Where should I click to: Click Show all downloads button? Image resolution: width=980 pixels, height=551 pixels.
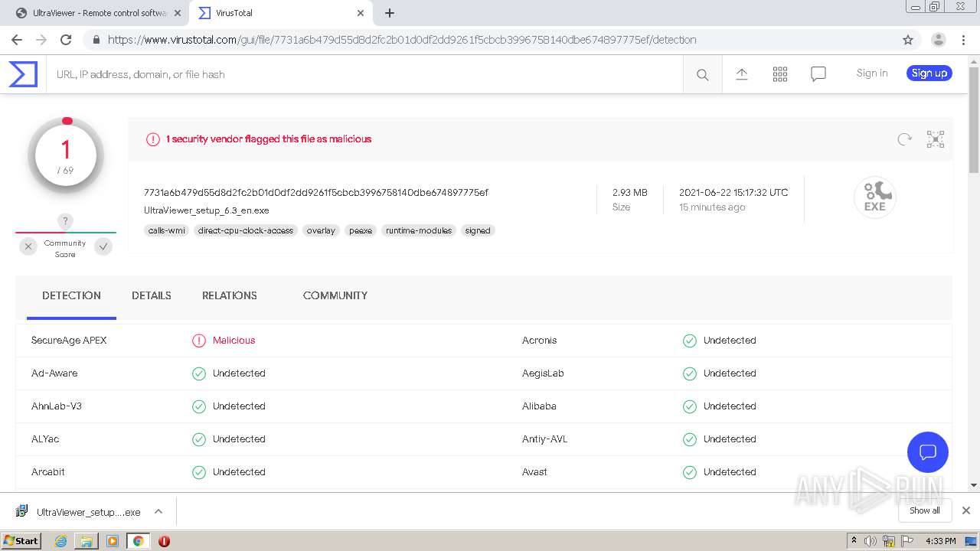coord(925,510)
